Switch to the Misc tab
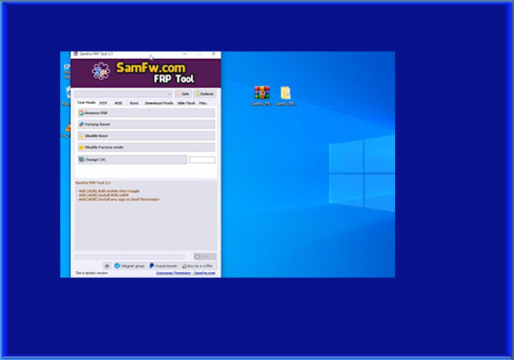514x360 pixels. click(203, 103)
